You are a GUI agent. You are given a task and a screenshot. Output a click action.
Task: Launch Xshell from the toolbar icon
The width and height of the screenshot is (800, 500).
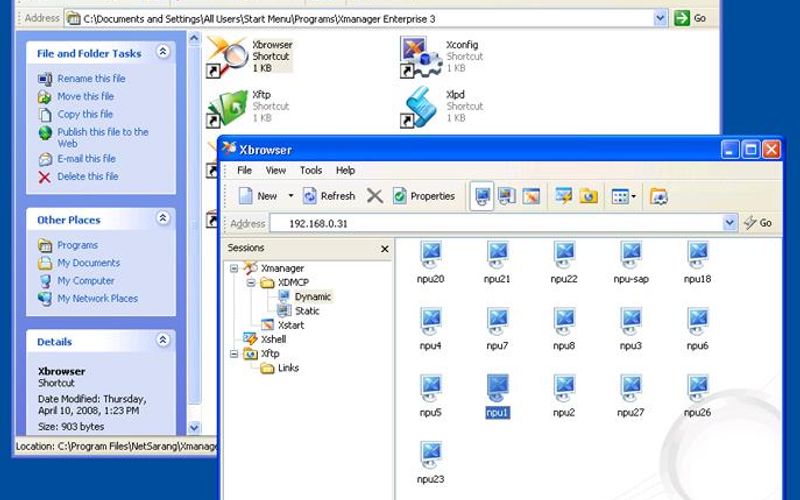pyautogui.click(x=564, y=196)
